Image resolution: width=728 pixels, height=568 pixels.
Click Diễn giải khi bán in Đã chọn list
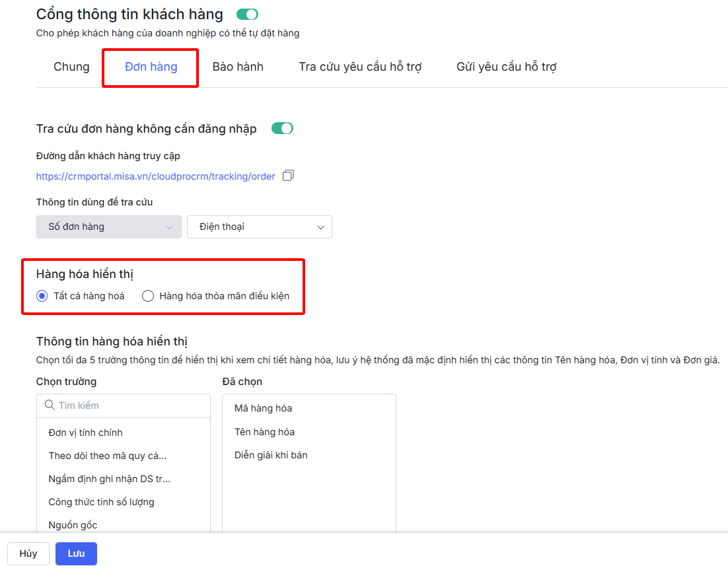[271, 455]
